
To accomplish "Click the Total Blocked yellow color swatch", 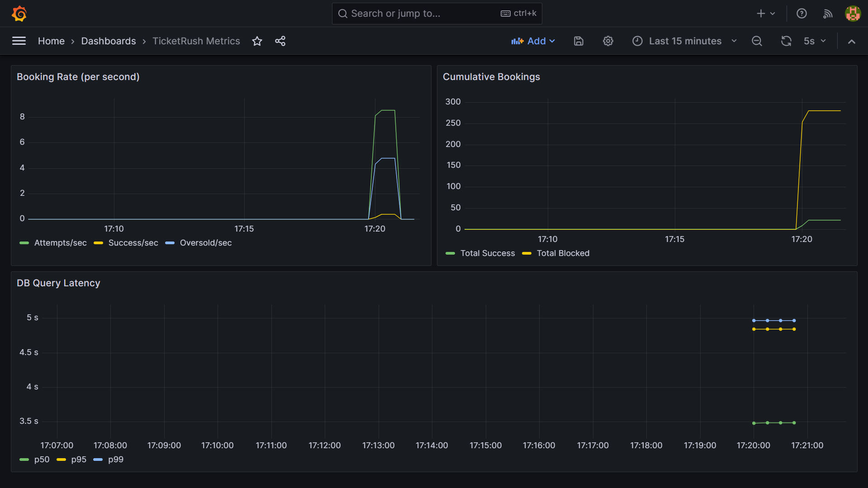I will tap(526, 254).
